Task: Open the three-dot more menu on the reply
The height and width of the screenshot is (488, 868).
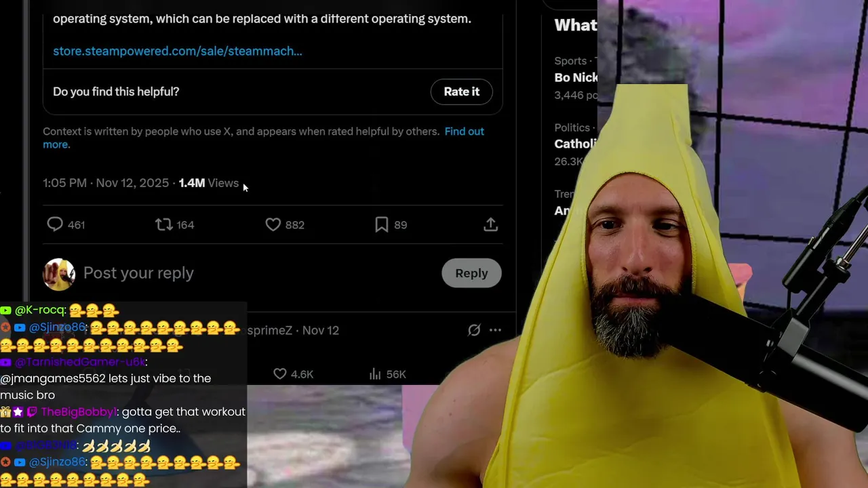Action: [x=496, y=330]
